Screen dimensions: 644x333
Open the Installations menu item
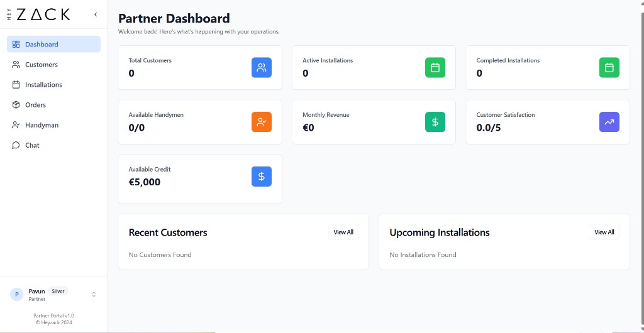[x=54, y=84]
